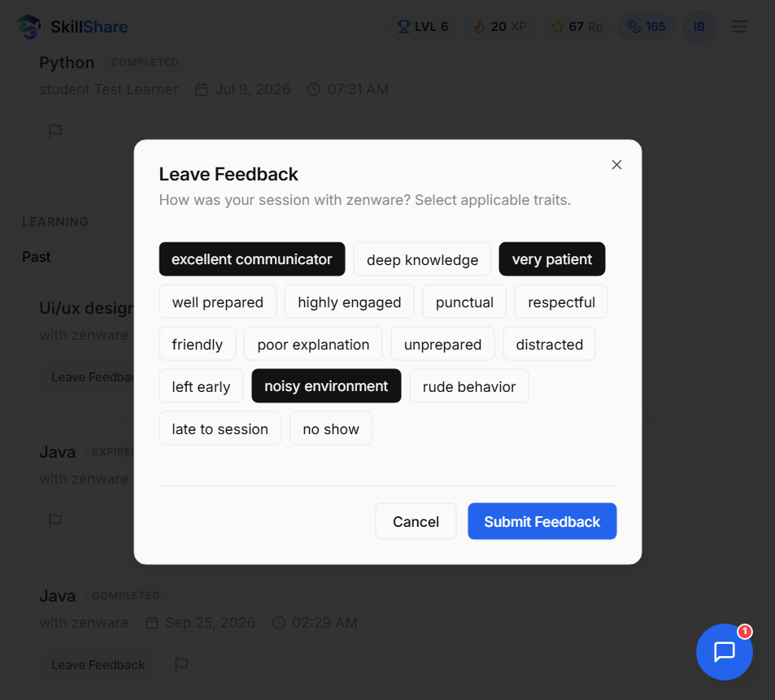Viewport: 775px width, 700px height.
Task: Click the 'Past' section label
Action: coord(36,257)
